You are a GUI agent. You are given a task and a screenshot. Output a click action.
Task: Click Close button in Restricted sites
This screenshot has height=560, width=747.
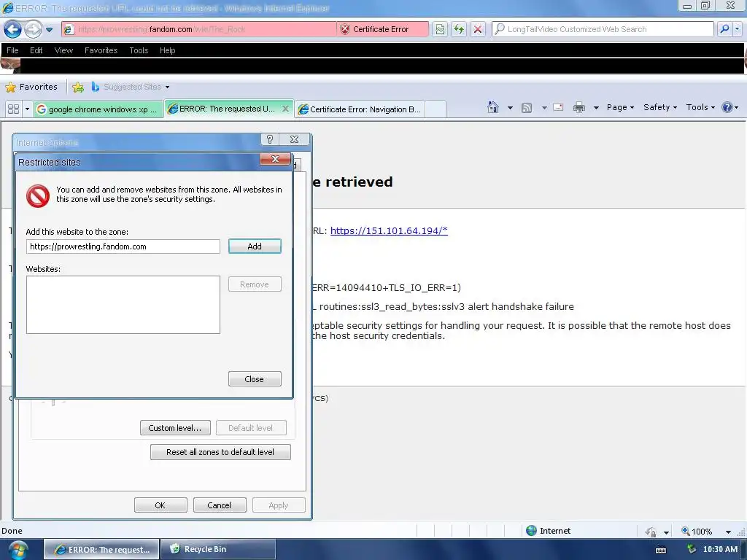[x=255, y=379]
